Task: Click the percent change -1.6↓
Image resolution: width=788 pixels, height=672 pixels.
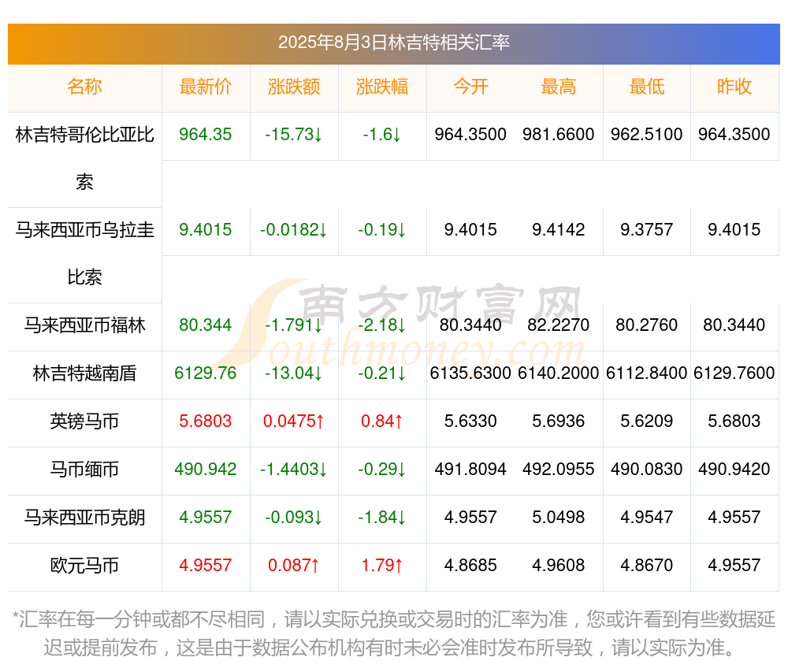Action: [x=382, y=135]
